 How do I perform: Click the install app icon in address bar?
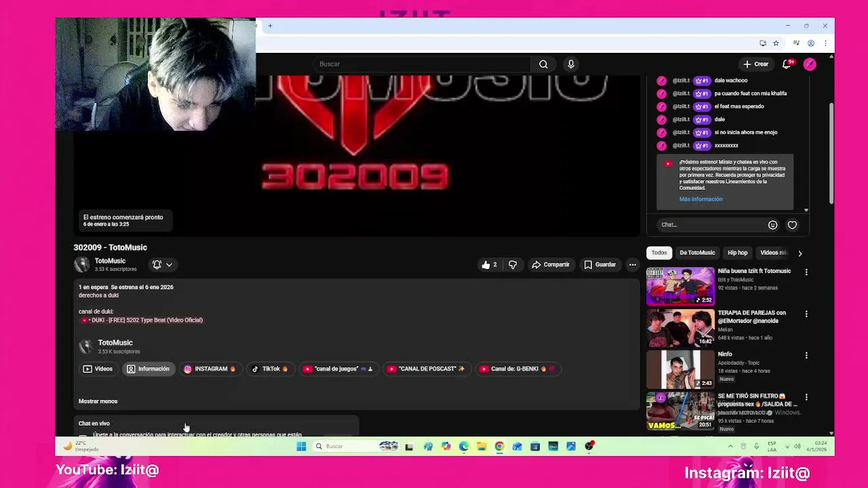click(x=763, y=43)
